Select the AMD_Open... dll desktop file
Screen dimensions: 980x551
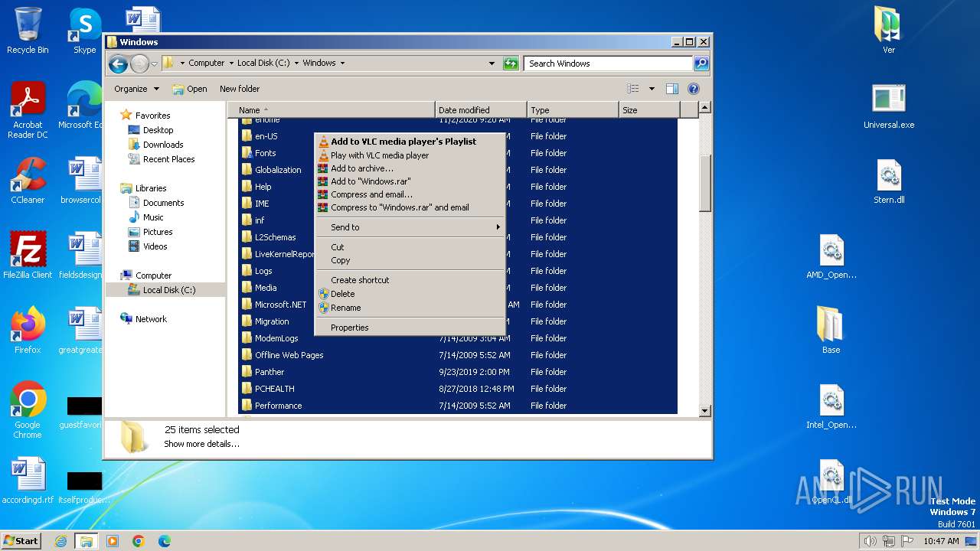[x=831, y=256]
